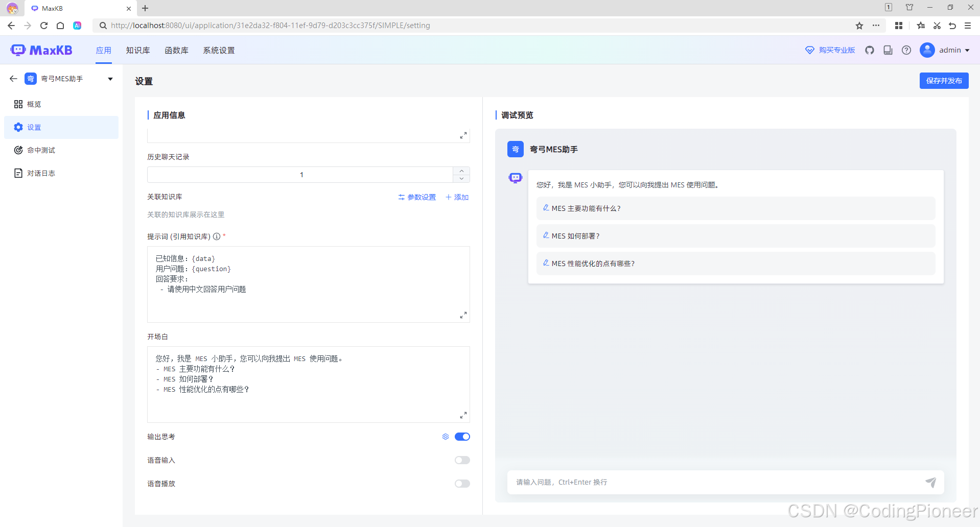
Task: Click the browser address bar URL
Action: click(270, 26)
